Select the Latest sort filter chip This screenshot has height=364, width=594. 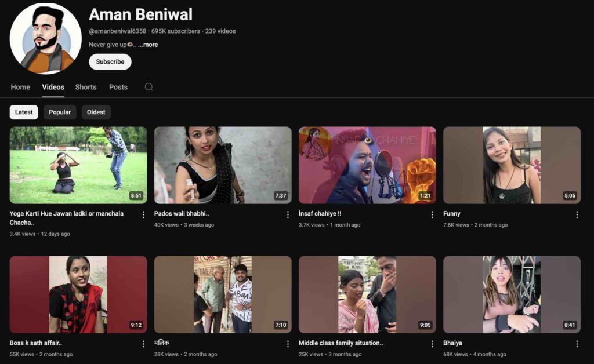coord(24,112)
